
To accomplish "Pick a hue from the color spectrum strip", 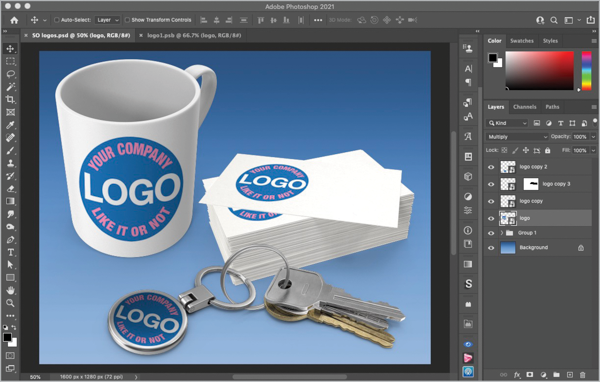I will (x=587, y=71).
